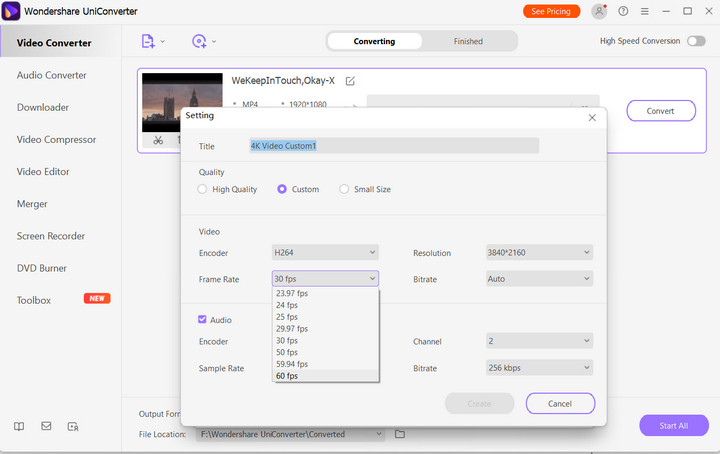Click the mail feedback icon at bottom left
This screenshot has width=720, height=454.
[x=46, y=426]
